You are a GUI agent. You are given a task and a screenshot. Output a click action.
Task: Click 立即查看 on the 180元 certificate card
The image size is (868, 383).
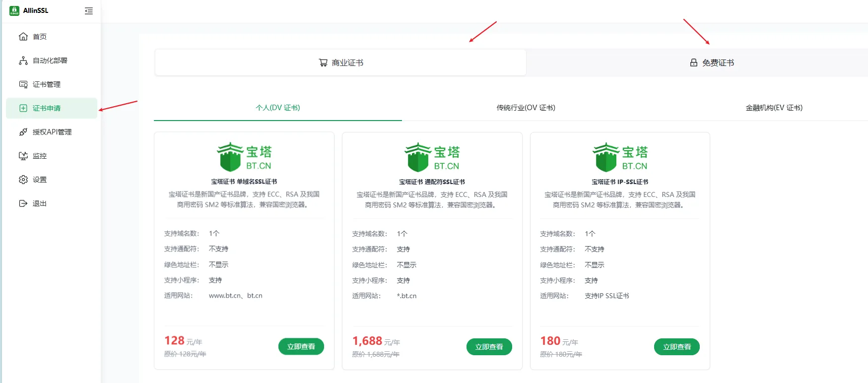[x=677, y=347]
